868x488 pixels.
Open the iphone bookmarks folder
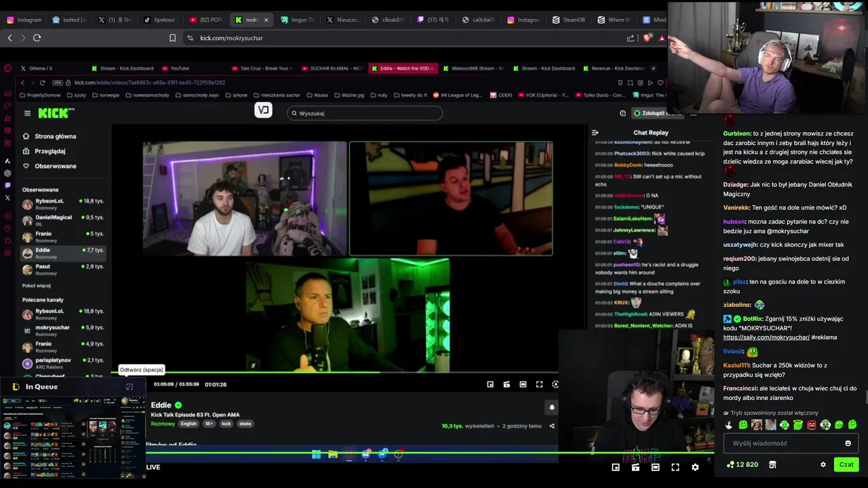click(x=237, y=95)
